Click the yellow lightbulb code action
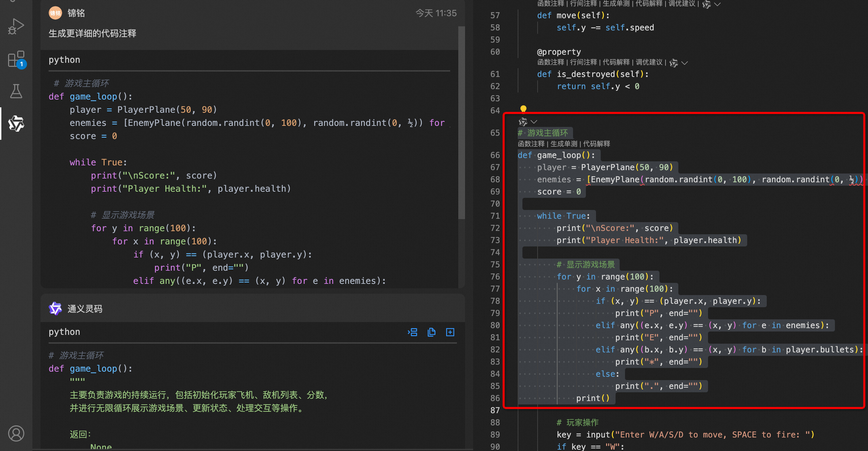The width and height of the screenshot is (868, 451). click(x=523, y=109)
